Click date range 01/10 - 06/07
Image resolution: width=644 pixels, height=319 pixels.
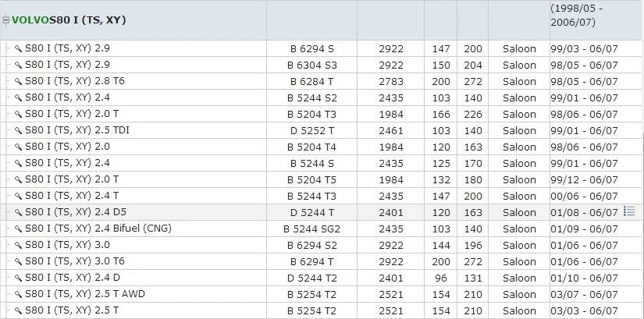coord(584,278)
